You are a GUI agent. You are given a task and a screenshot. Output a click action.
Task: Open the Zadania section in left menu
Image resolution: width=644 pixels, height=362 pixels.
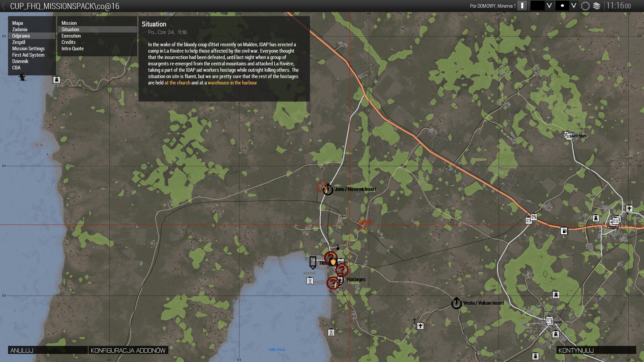click(x=20, y=29)
